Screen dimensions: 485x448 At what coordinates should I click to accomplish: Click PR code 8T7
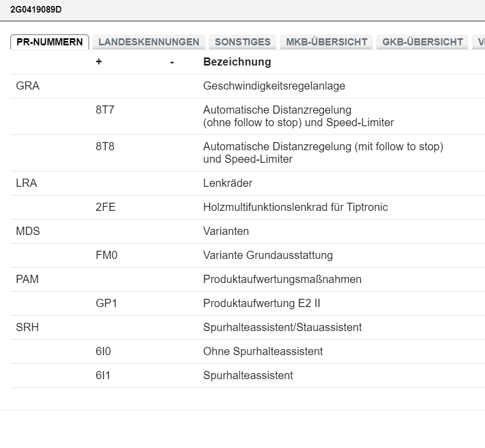coord(105,110)
